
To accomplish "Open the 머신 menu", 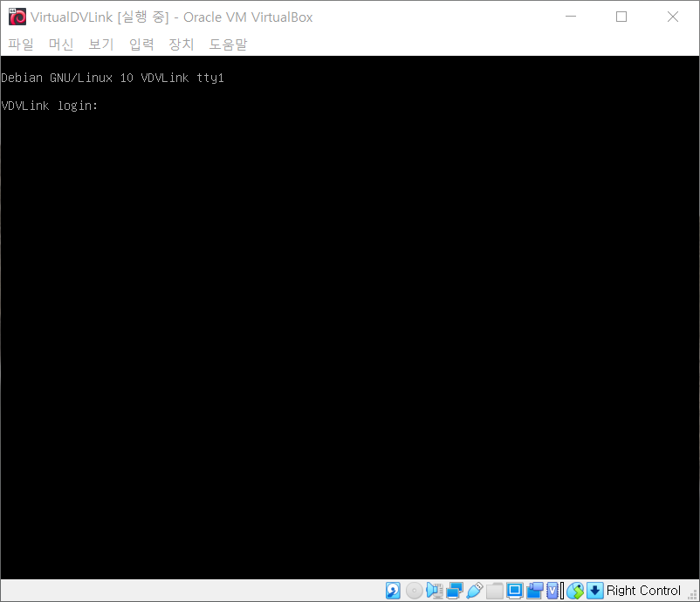I will click(x=61, y=44).
